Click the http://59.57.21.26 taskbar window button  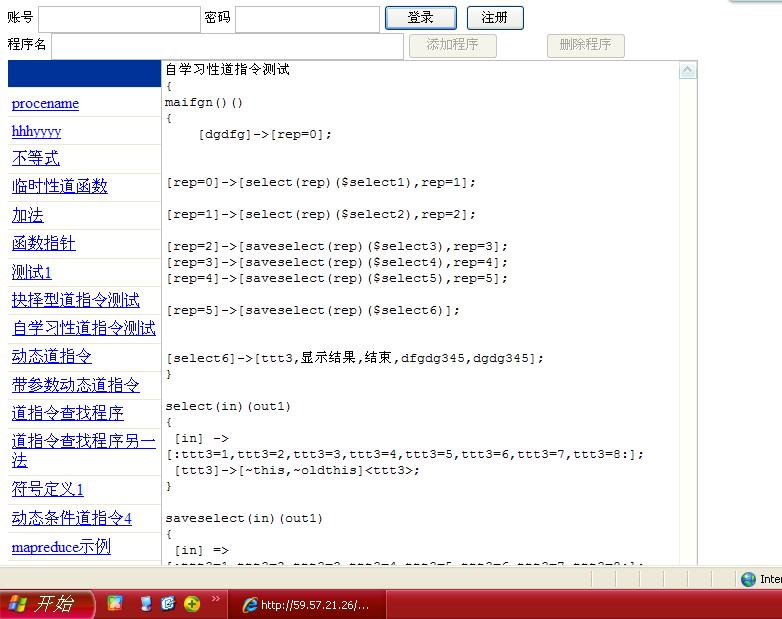[307, 605]
